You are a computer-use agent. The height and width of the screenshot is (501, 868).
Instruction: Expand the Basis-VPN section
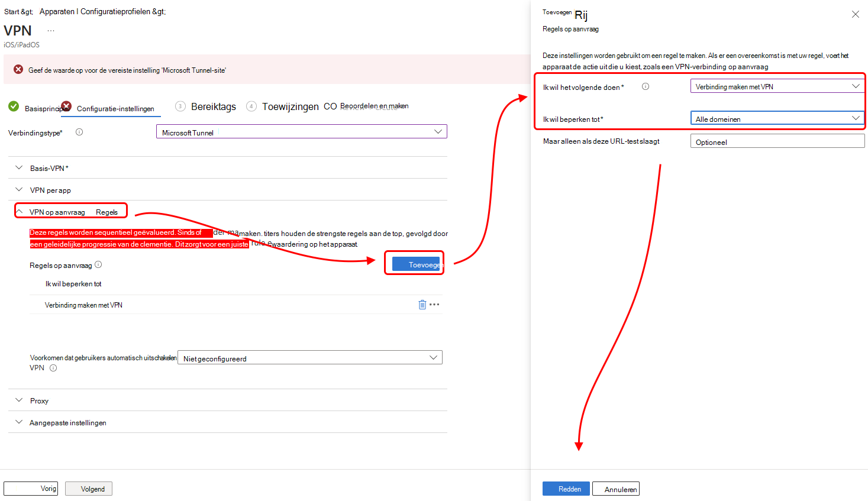pos(228,168)
